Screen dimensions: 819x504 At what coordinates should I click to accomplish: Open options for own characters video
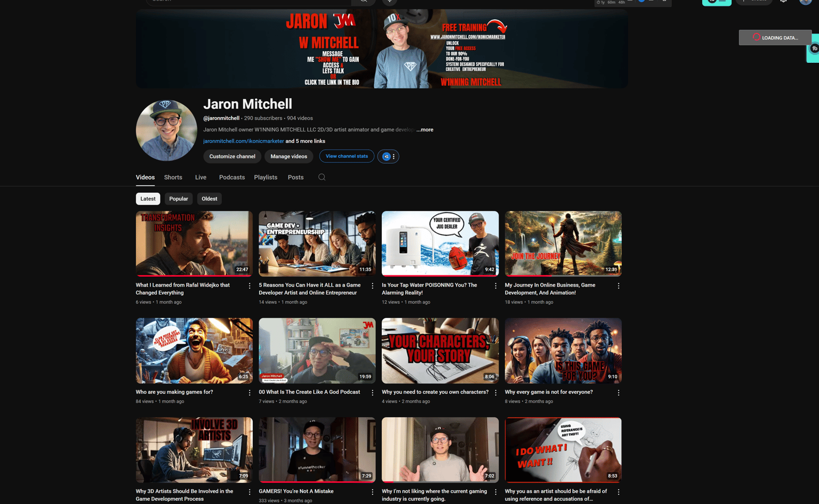(x=495, y=393)
